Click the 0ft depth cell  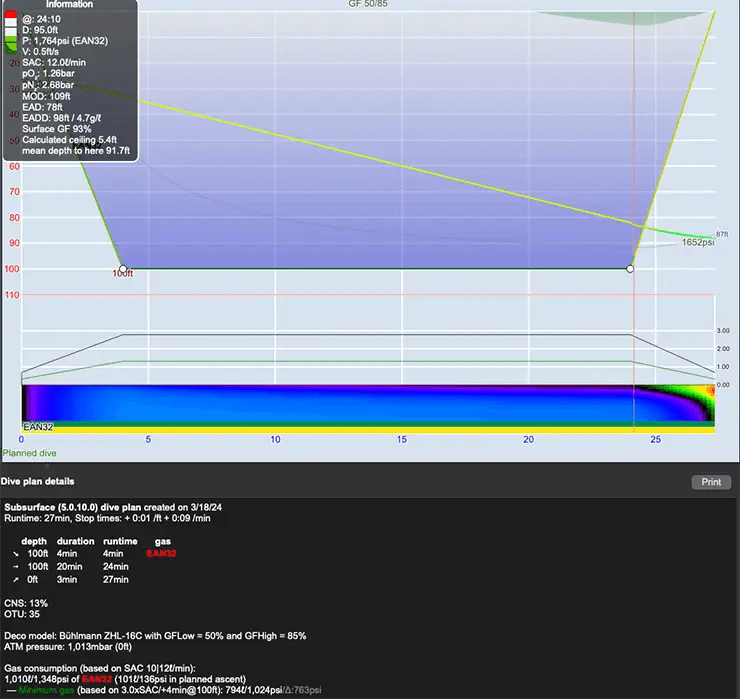[x=33, y=580]
